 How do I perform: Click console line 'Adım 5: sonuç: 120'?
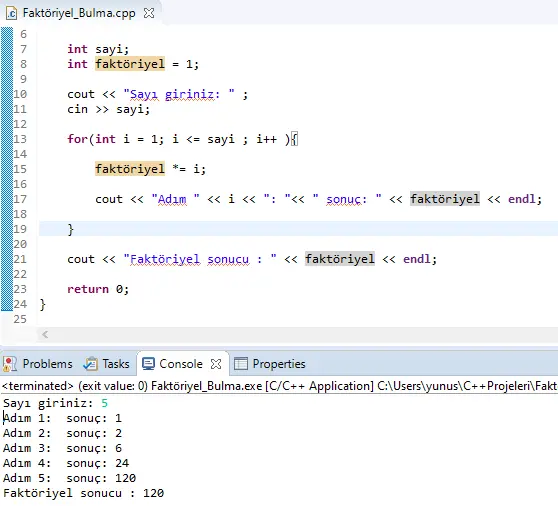tap(69, 478)
